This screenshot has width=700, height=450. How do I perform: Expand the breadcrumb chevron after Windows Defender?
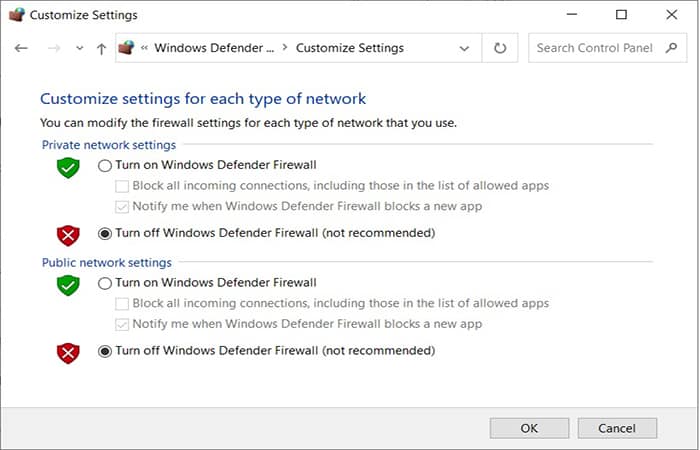tap(285, 48)
